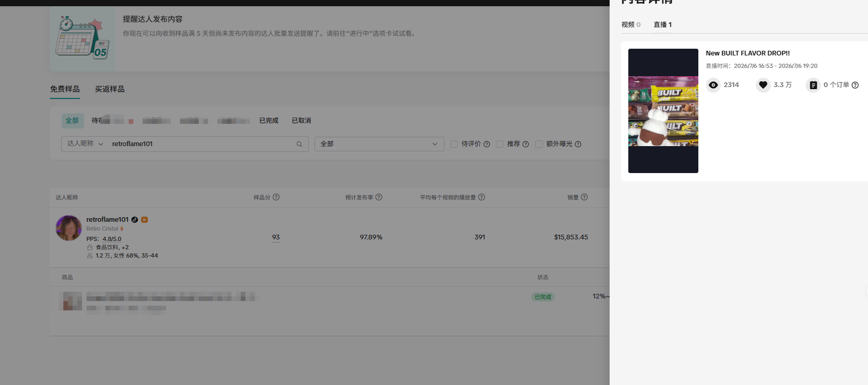The width and height of the screenshot is (868, 385).
Task: Click the help icon beside 平均每个视频的播放量
Action: pos(481,197)
